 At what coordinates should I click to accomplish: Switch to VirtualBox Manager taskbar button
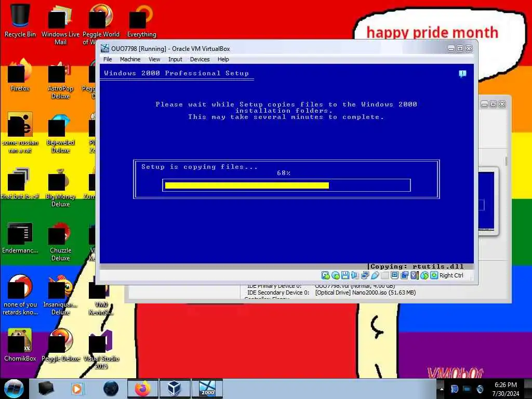pyautogui.click(x=175, y=389)
